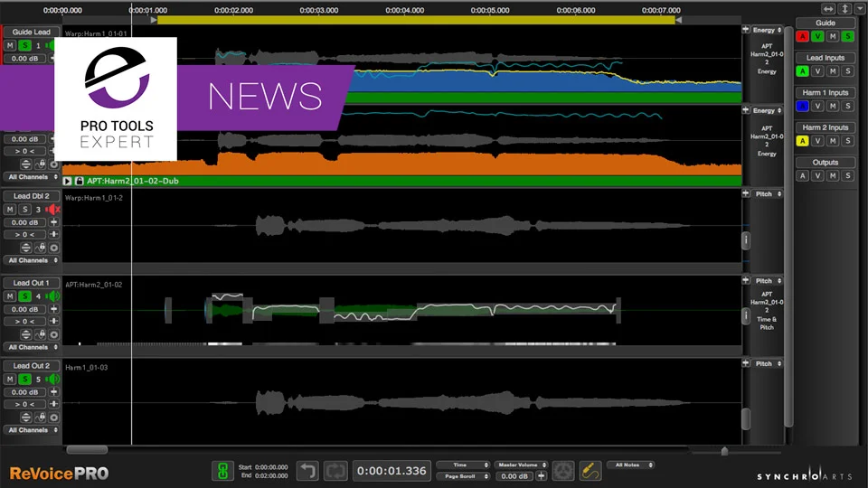
Task: Open the Master Volume dropdown
Action: [522, 465]
